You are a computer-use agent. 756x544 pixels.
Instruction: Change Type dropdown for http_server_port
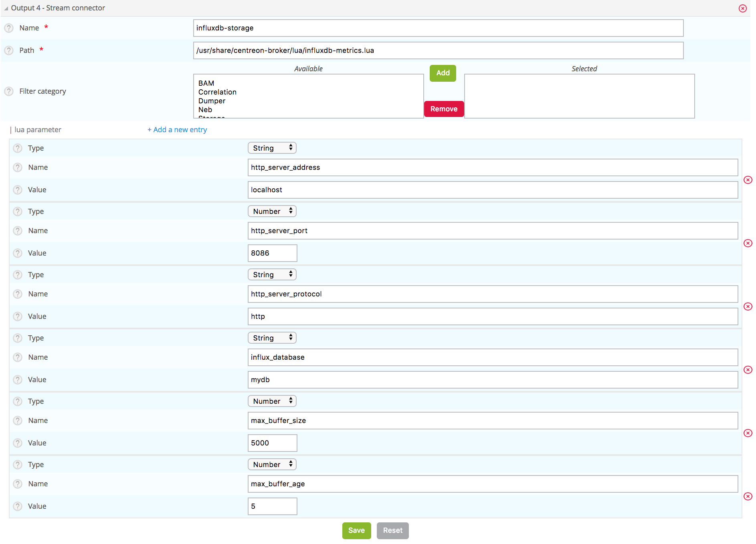(x=272, y=211)
